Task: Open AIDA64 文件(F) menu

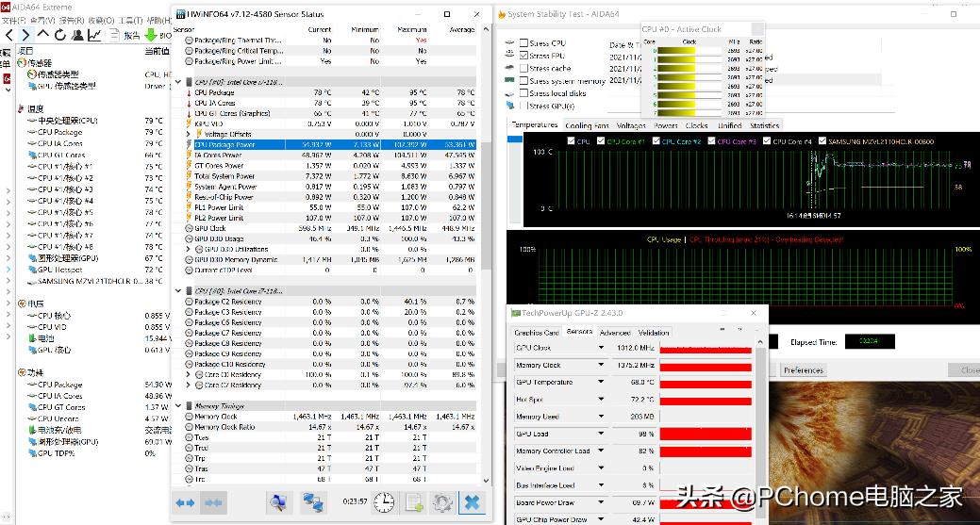Action: coord(12,21)
